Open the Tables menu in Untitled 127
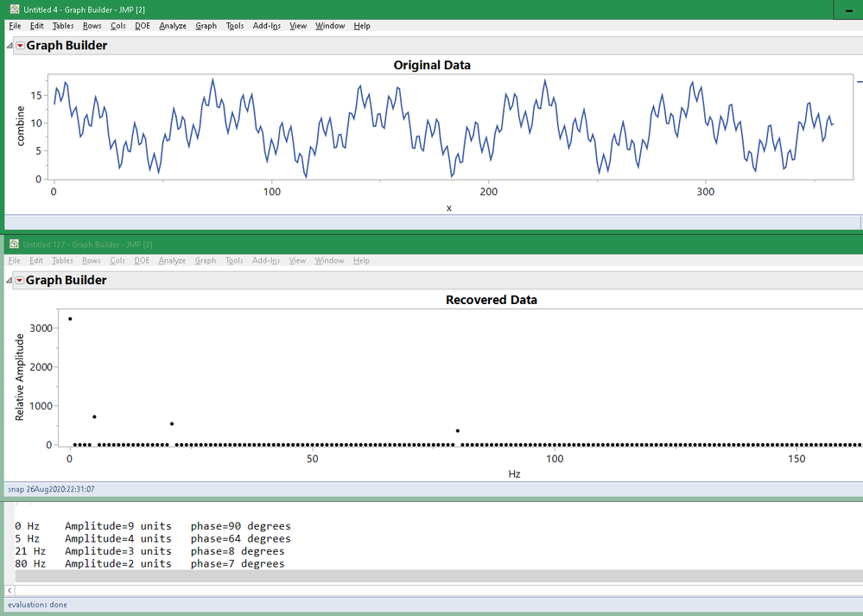 [x=62, y=260]
